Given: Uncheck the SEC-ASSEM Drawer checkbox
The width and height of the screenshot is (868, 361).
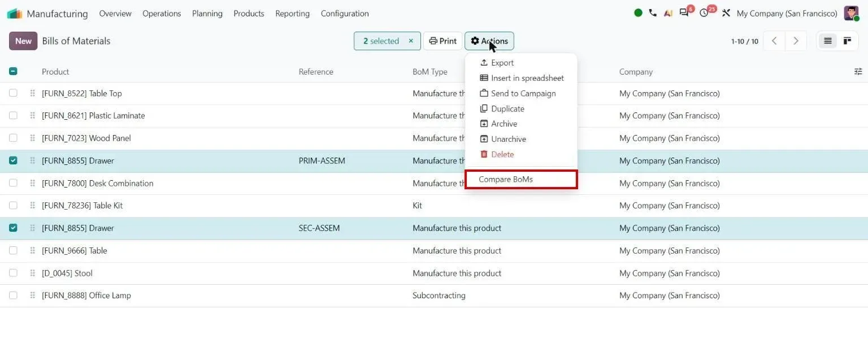Looking at the screenshot, I should tap(13, 228).
